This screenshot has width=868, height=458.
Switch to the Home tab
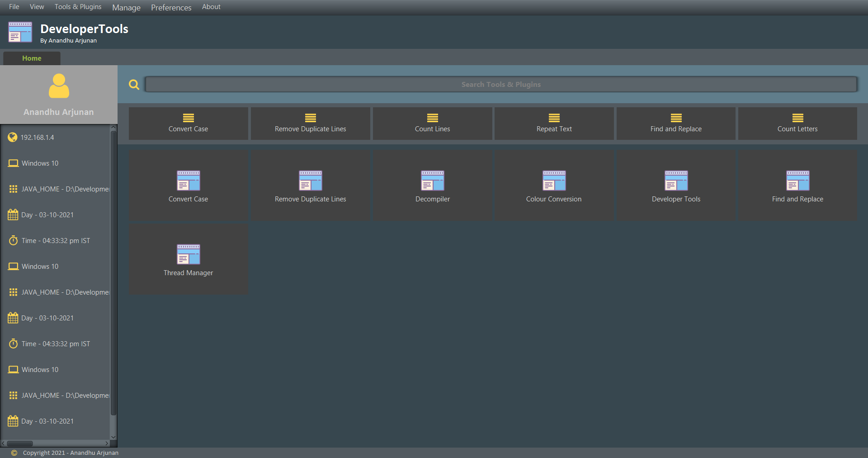tap(32, 58)
